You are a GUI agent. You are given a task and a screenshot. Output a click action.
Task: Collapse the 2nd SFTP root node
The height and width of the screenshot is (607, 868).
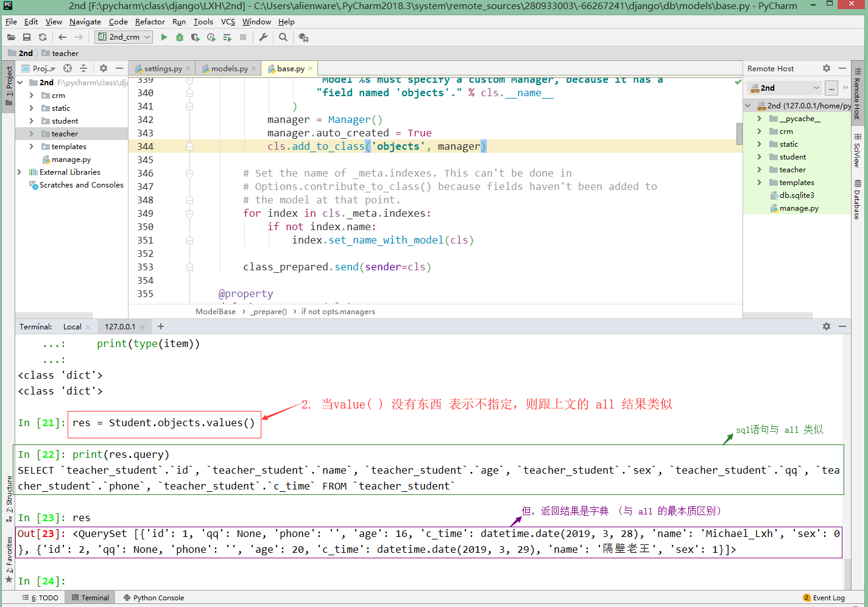pyautogui.click(x=748, y=106)
